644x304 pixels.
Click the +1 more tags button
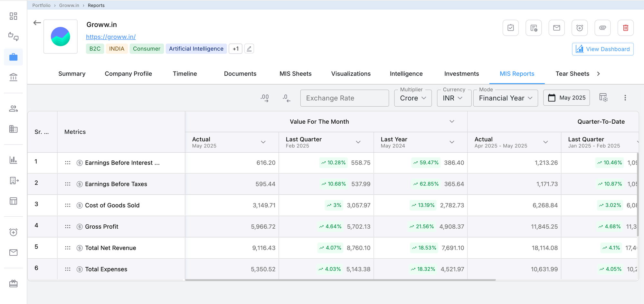(x=236, y=49)
